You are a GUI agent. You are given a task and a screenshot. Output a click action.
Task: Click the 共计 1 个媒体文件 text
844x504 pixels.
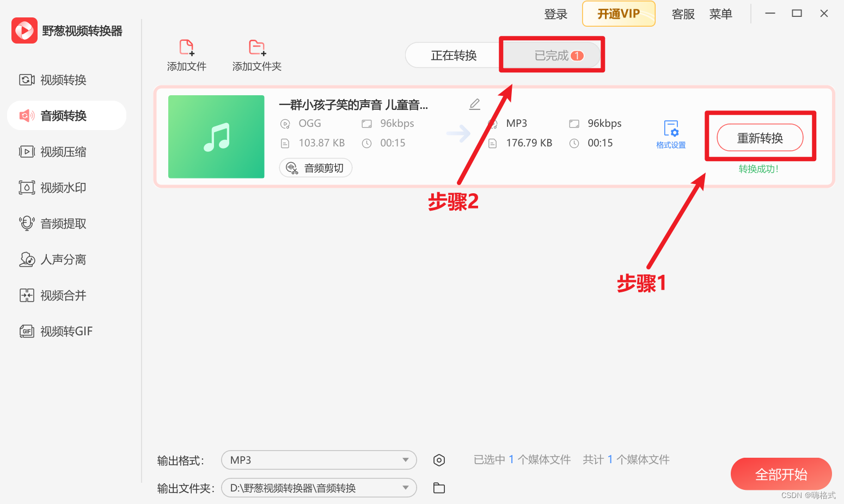(626, 460)
